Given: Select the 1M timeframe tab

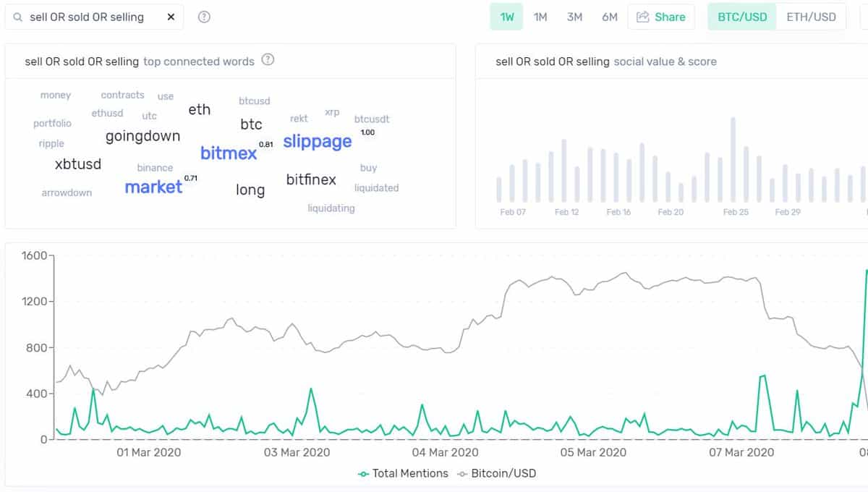Looking at the screenshot, I should coord(540,15).
